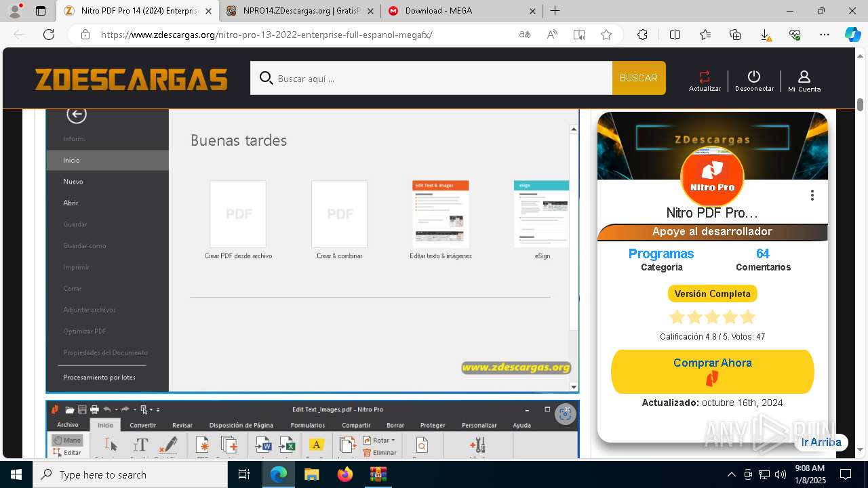The height and width of the screenshot is (488, 868).
Task: Click the BUSCAR button
Action: pos(639,78)
